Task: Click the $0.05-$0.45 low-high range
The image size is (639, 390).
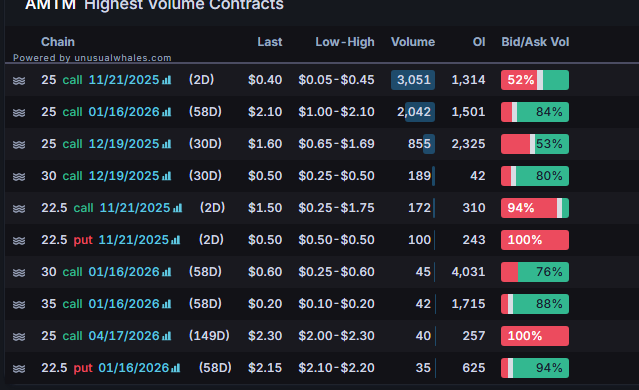Action: pyautogui.click(x=336, y=80)
